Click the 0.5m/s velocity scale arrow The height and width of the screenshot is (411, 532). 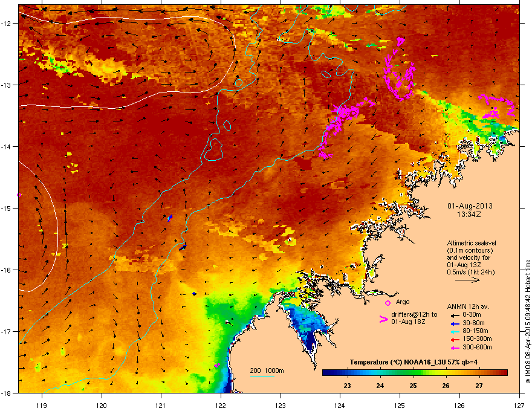(467, 280)
